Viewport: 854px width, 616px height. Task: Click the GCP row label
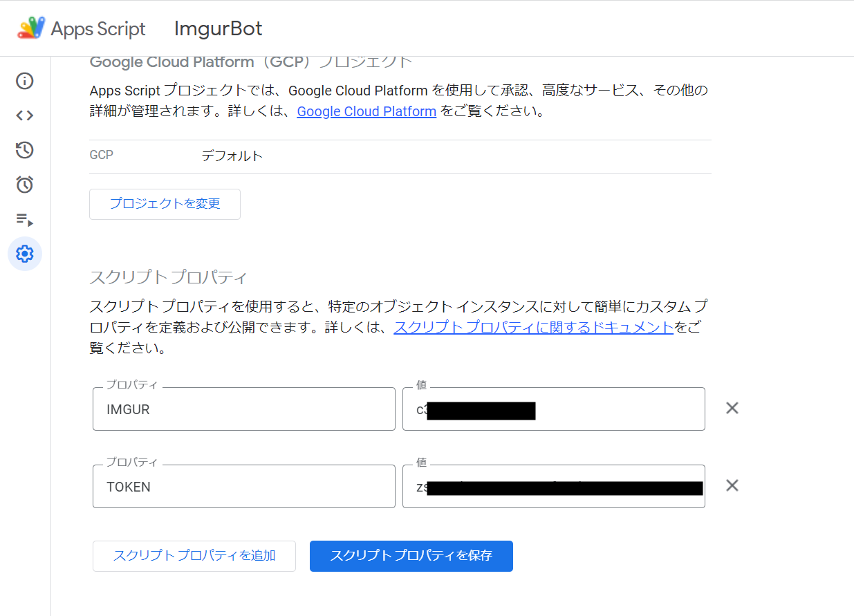click(x=101, y=156)
